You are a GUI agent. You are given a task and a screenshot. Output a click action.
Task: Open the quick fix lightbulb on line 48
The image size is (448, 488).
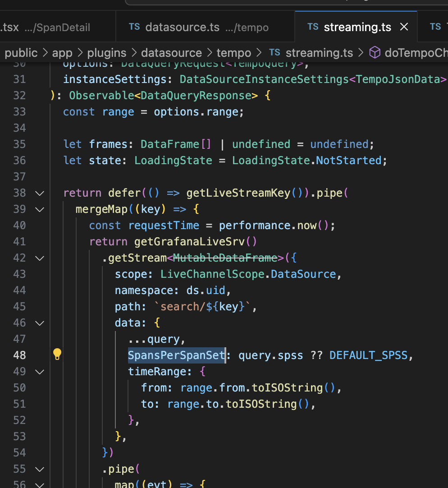(57, 354)
